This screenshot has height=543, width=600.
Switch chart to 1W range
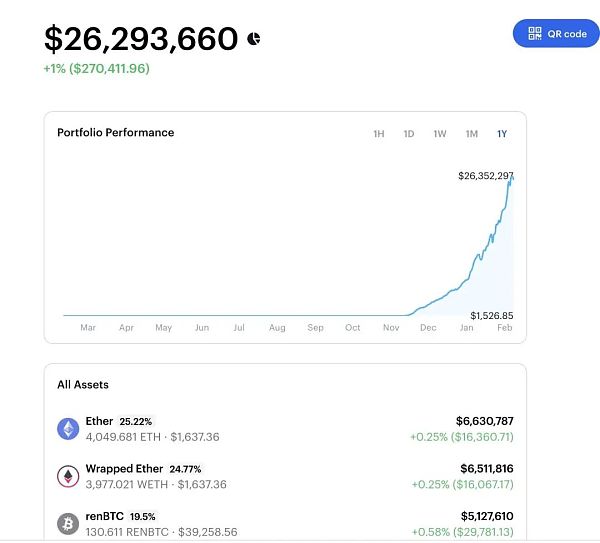click(439, 134)
